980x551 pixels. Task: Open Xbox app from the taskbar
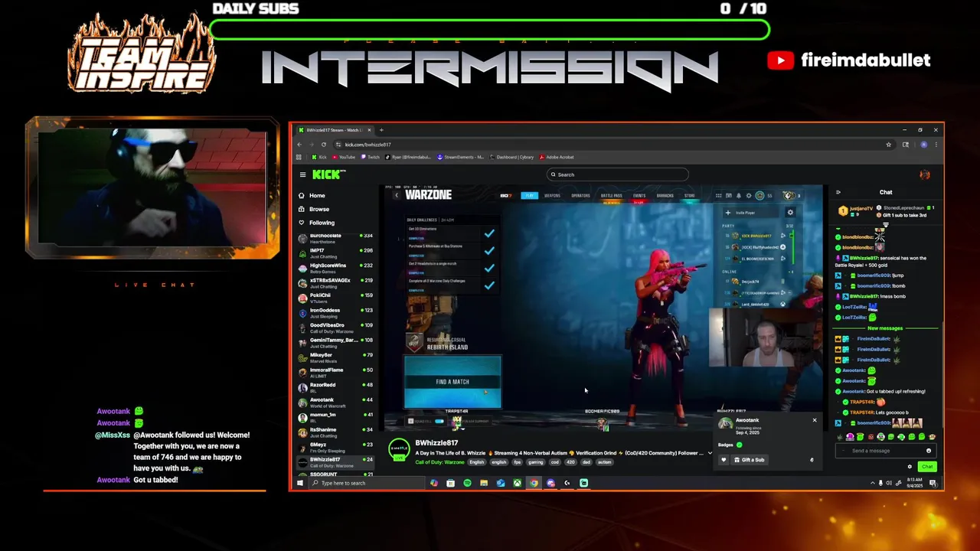[518, 483]
